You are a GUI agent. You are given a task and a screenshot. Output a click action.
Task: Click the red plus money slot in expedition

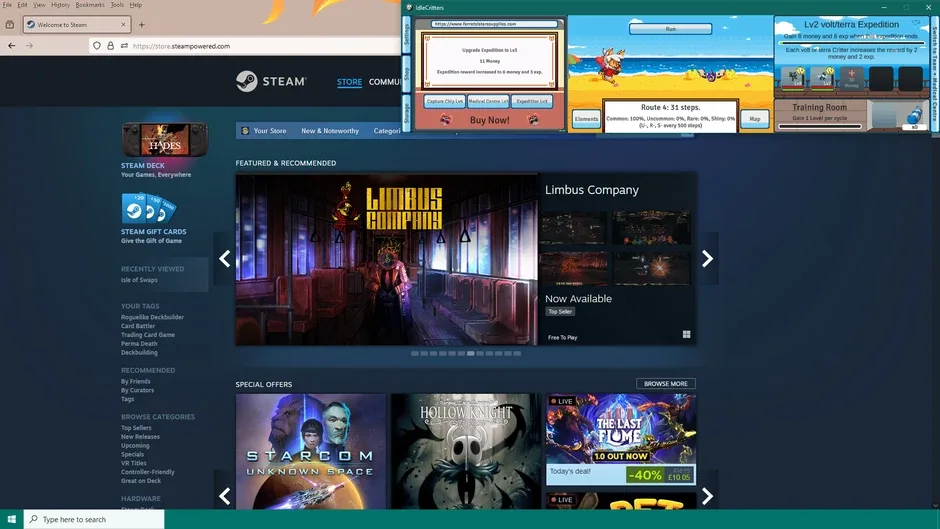click(x=852, y=79)
